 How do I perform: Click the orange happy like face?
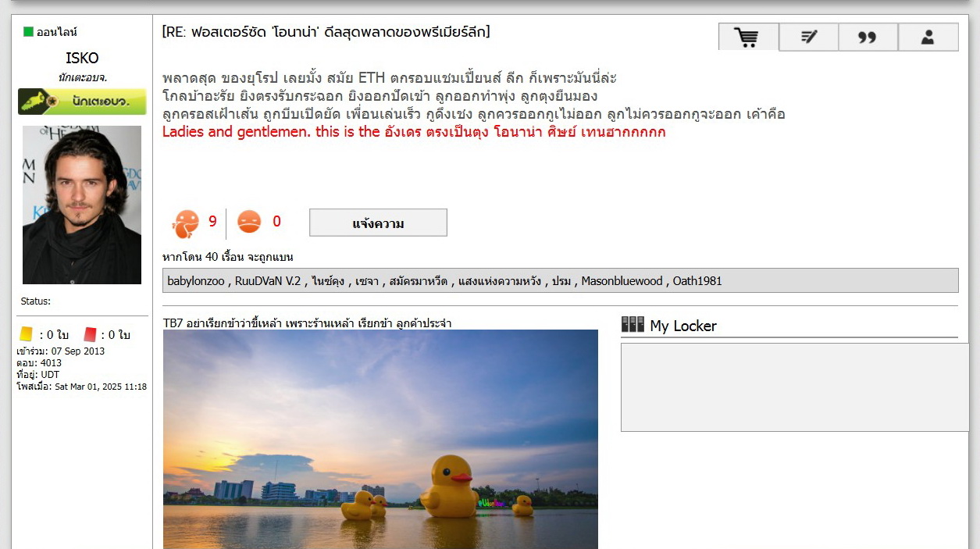(x=186, y=223)
